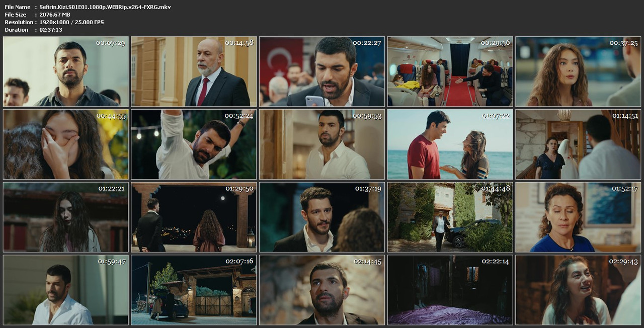Select the thumbnail timestamped 00:07:29

[66, 71]
